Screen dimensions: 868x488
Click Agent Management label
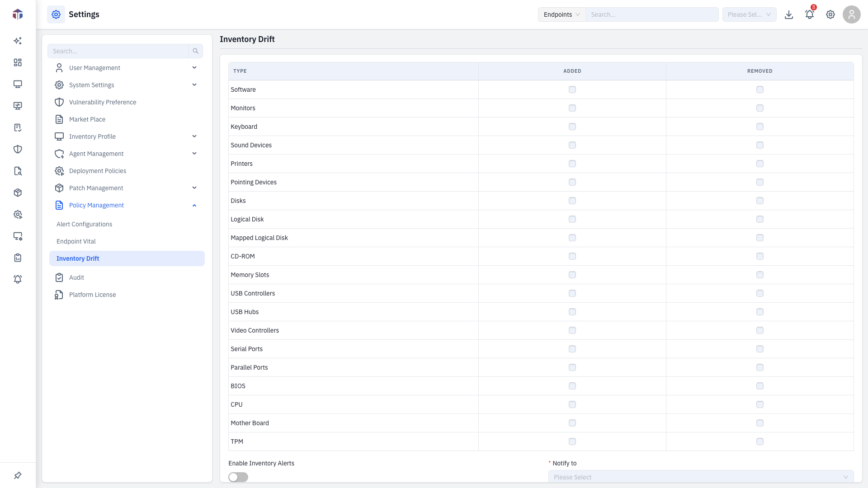click(x=96, y=154)
